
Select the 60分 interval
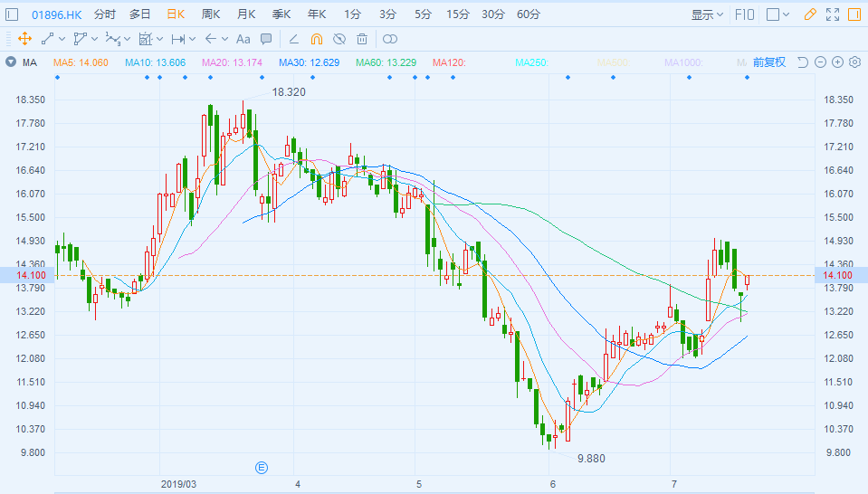[529, 14]
